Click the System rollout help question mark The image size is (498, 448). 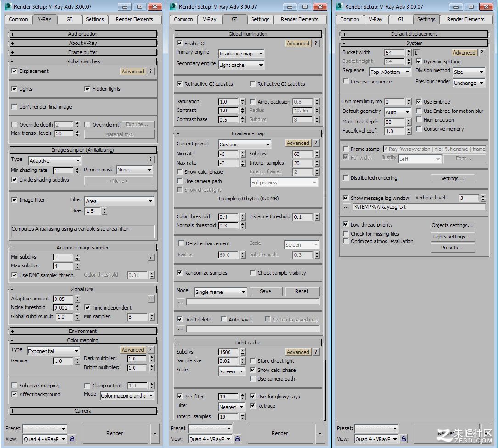[482, 53]
